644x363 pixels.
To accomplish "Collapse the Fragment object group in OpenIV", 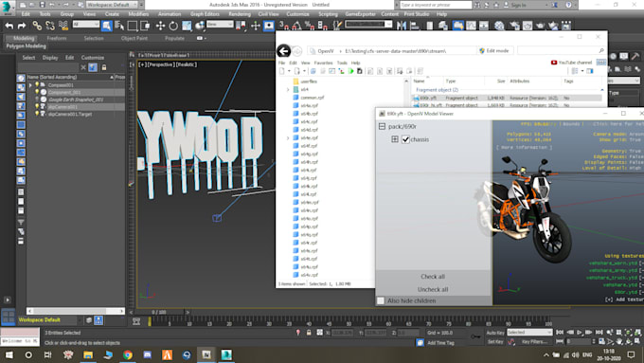I will pyautogui.click(x=602, y=90).
